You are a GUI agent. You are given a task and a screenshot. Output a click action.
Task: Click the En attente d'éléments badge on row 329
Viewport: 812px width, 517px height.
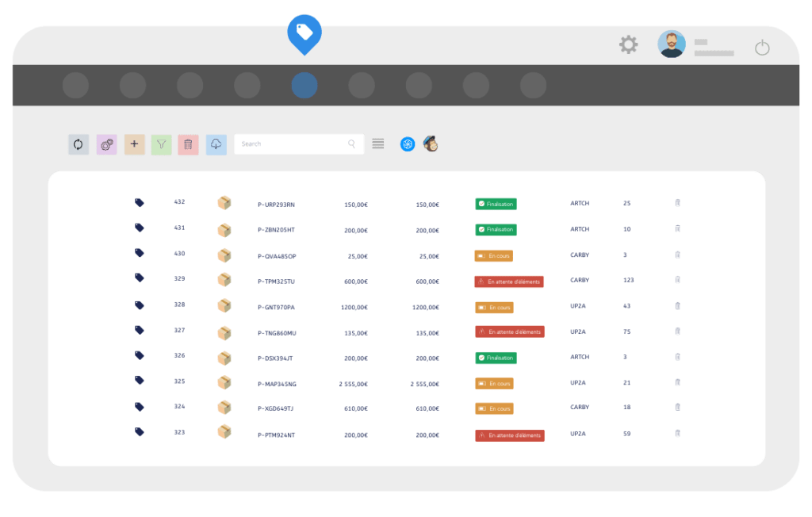[510, 281]
